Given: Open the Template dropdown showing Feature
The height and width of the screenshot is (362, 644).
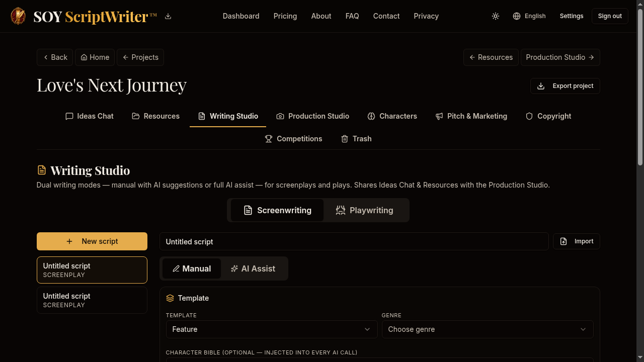Looking at the screenshot, I should [272, 329].
